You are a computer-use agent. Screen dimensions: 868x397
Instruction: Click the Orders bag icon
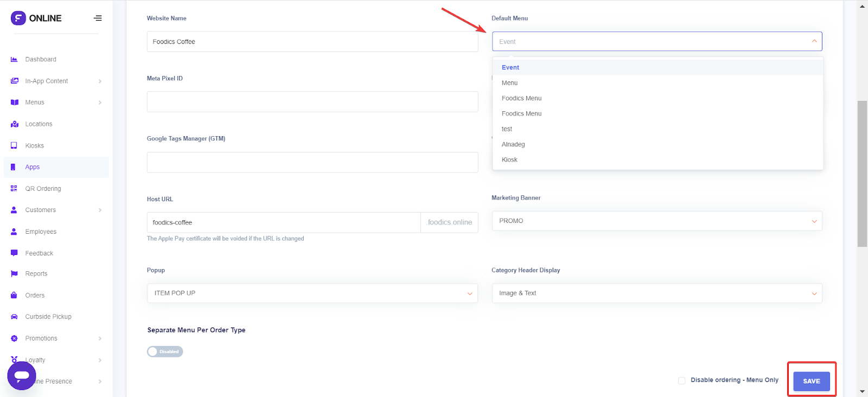click(14, 296)
